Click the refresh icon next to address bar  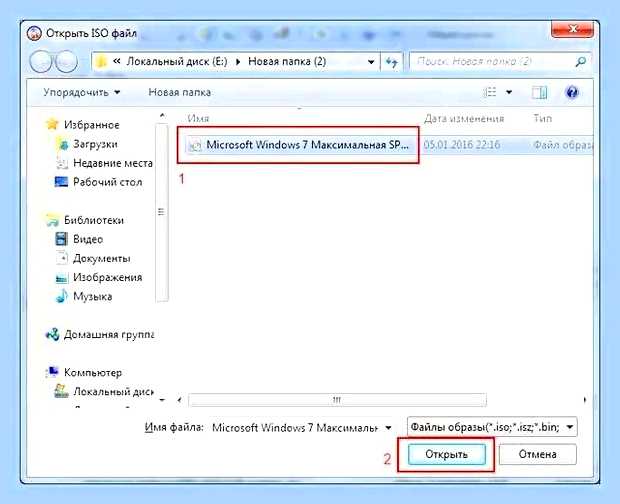[391, 62]
